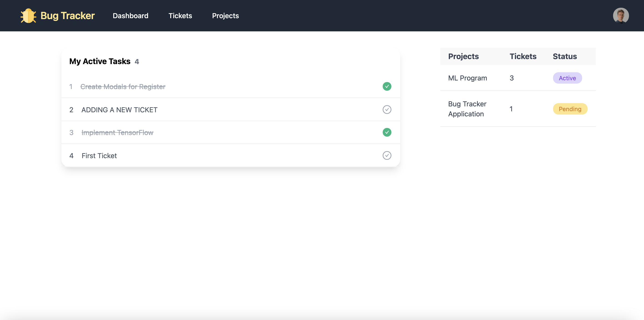Viewport: 644px width, 320px height.
Task: Uncheck Create Modals for Register task
Action: coord(387,86)
